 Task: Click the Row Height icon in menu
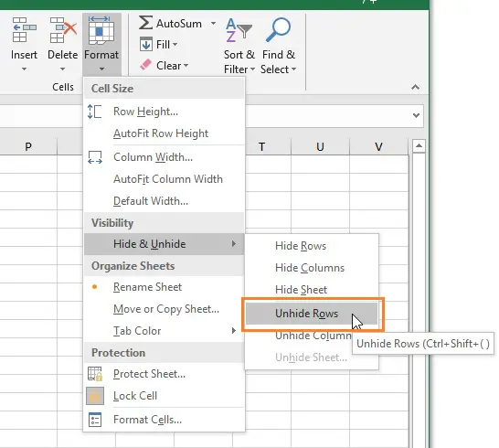click(x=94, y=112)
